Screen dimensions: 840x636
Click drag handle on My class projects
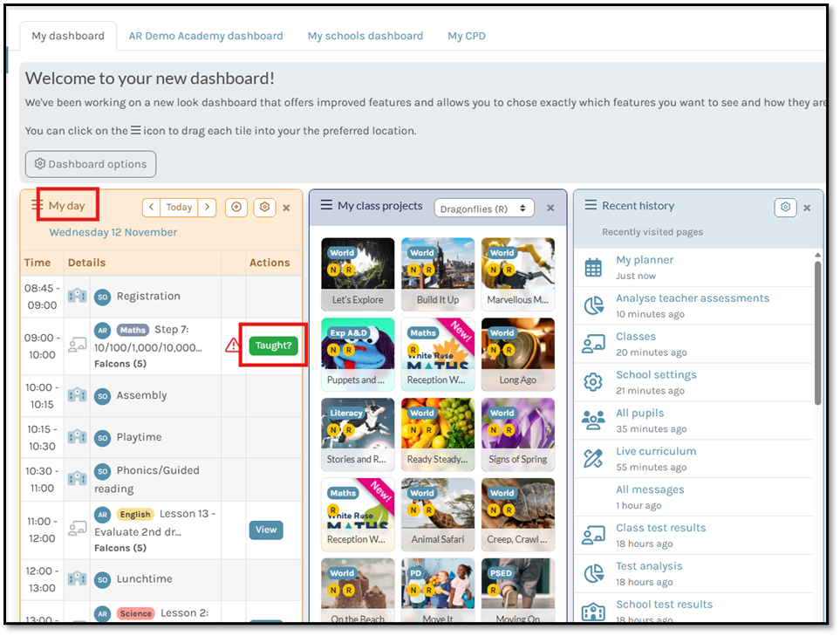(x=325, y=205)
